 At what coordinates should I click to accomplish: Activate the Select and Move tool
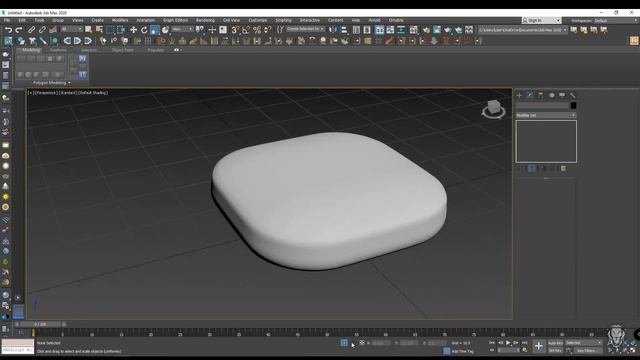pos(133,30)
